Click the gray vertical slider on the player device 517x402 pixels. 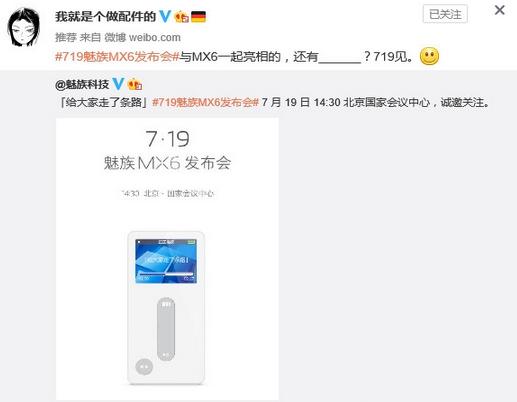pyautogui.click(x=166, y=329)
